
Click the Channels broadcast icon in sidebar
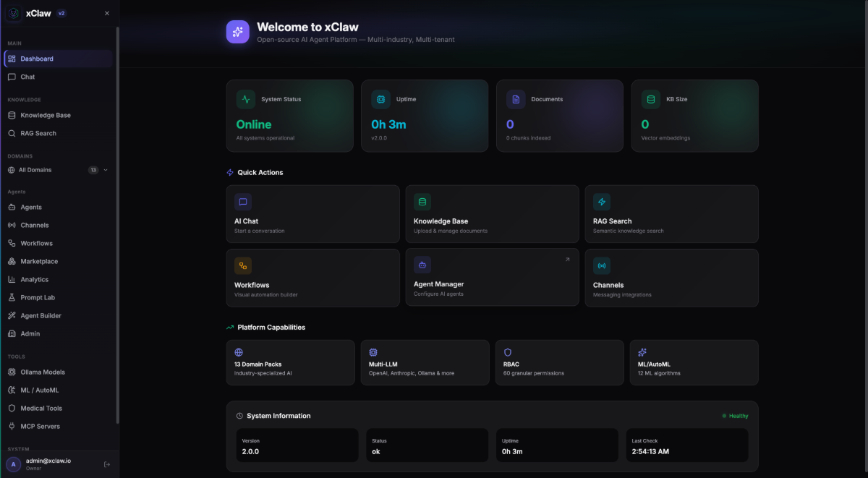[x=12, y=225]
